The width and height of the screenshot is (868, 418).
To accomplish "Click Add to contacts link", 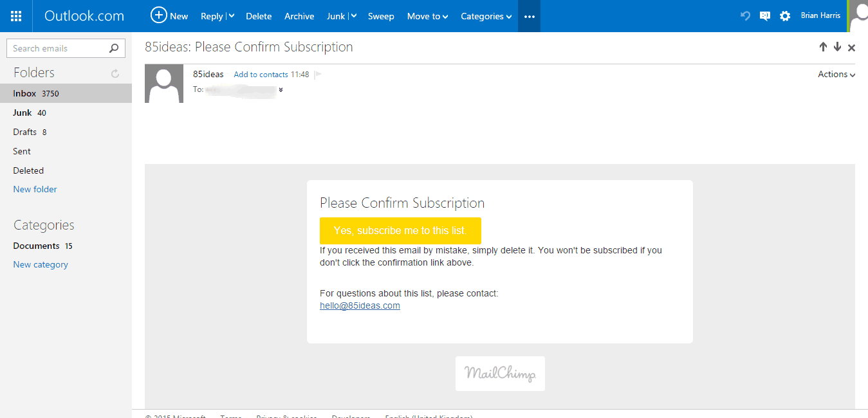I will [x=261, y=75].
